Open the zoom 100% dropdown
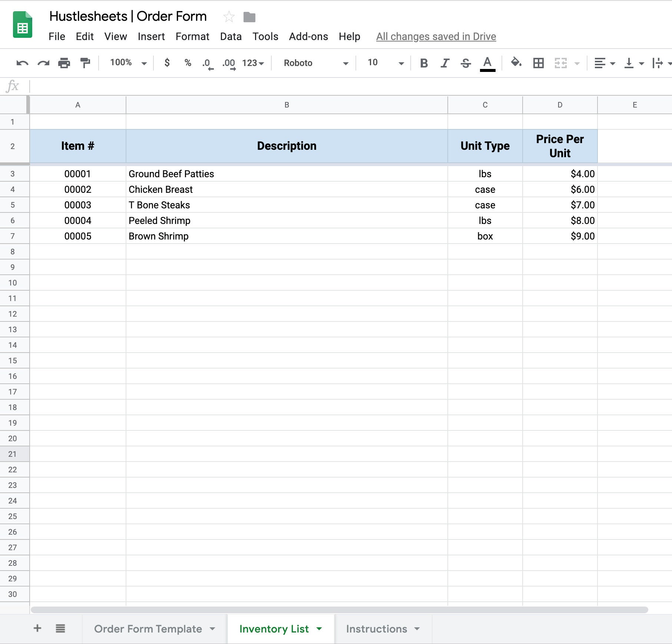 click(x=128, y=63)
